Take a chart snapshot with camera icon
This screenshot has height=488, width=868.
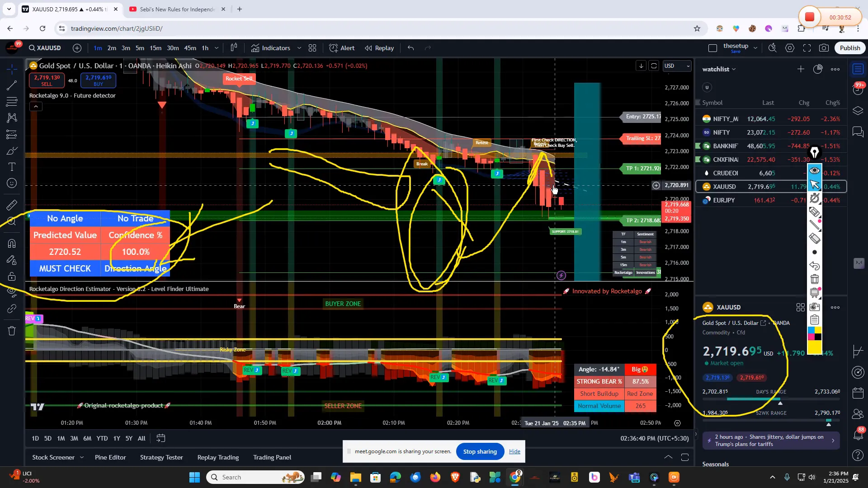pyautogui.click(x=824, y=48)
